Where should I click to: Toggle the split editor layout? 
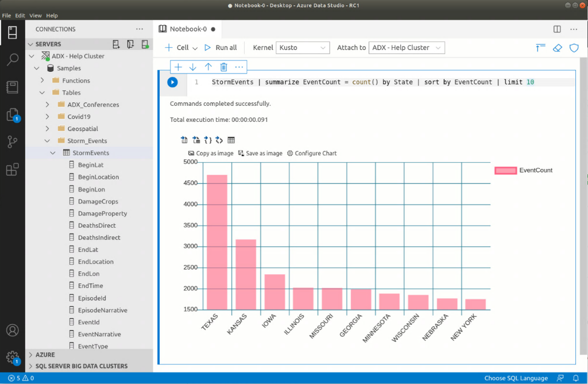pyautogui.click(x=556, y=28)
